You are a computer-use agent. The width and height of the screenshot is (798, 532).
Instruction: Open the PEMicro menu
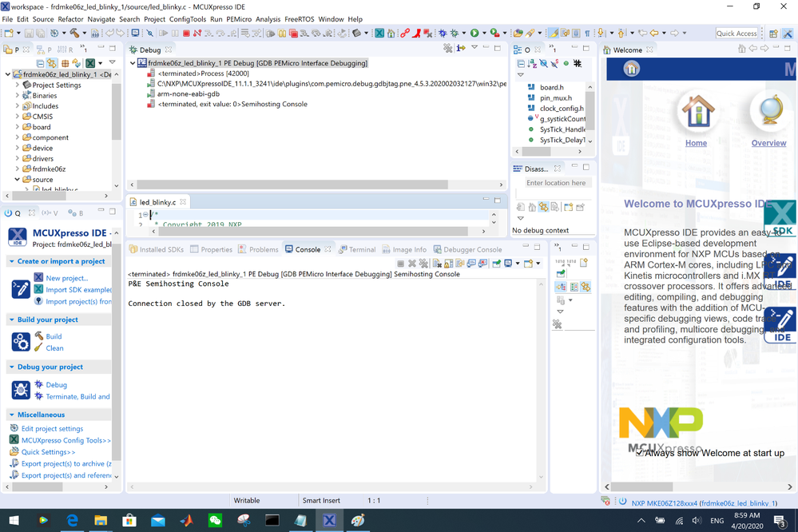click(x=239, y=19)
